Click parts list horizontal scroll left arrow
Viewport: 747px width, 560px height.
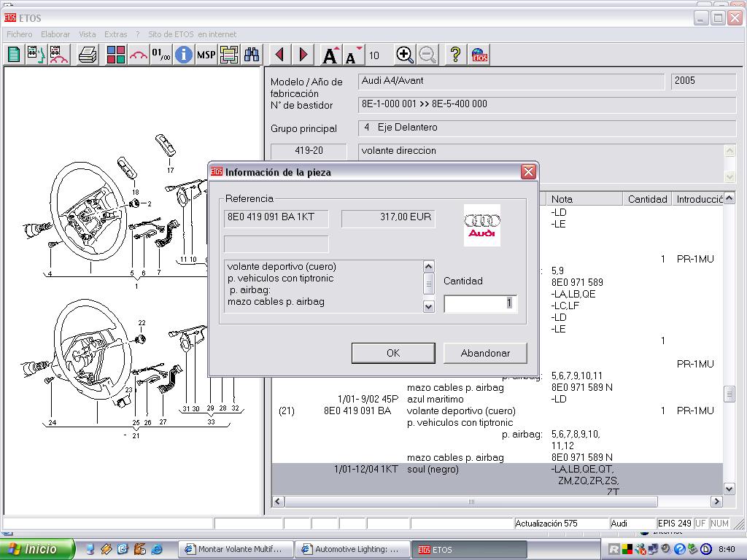pos(278,502)
